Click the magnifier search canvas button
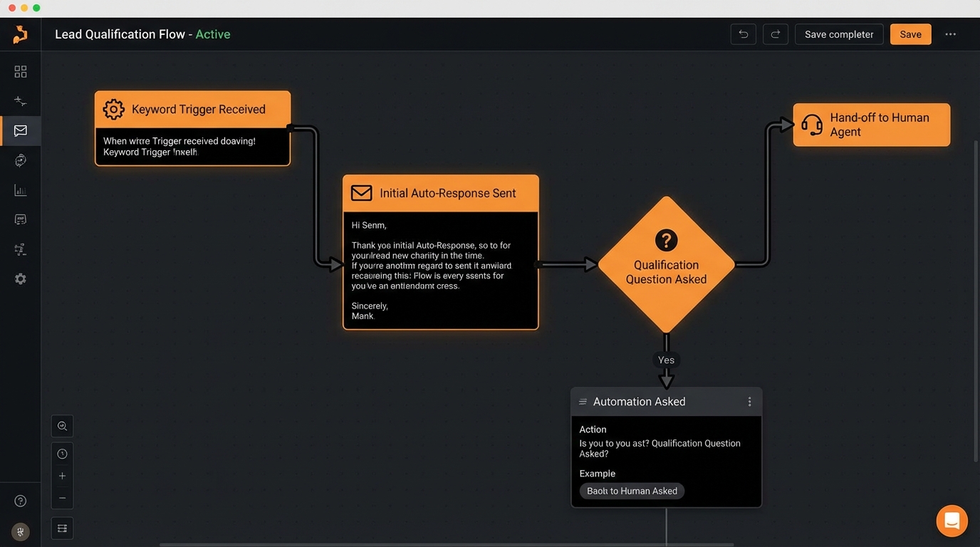 [x=63, y=426]
